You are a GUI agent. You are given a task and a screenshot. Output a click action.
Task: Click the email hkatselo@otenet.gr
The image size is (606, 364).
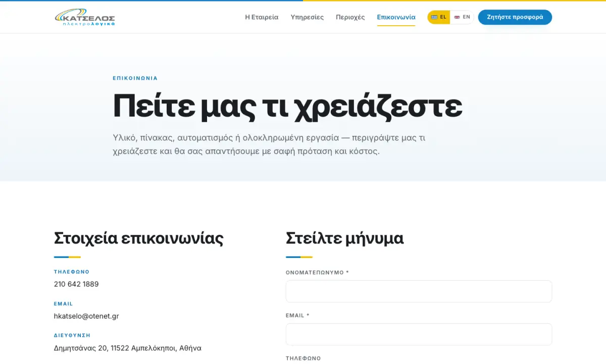pos(86,316)
